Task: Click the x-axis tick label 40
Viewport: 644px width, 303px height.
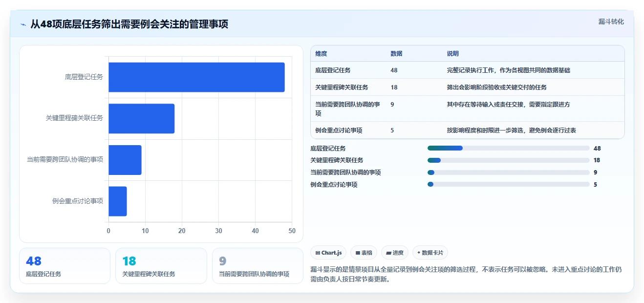Action: (x=255, y=231)
